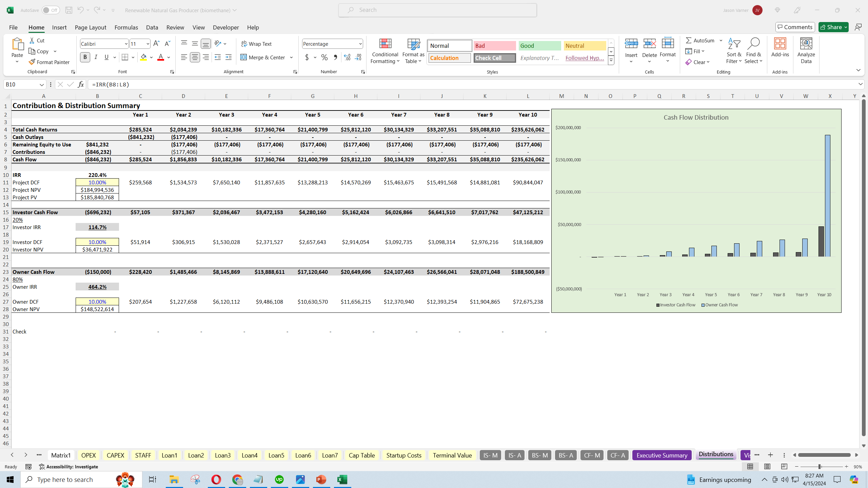Open the number format dropdown
The image size is (868, 488).
[x=360, y=44]
